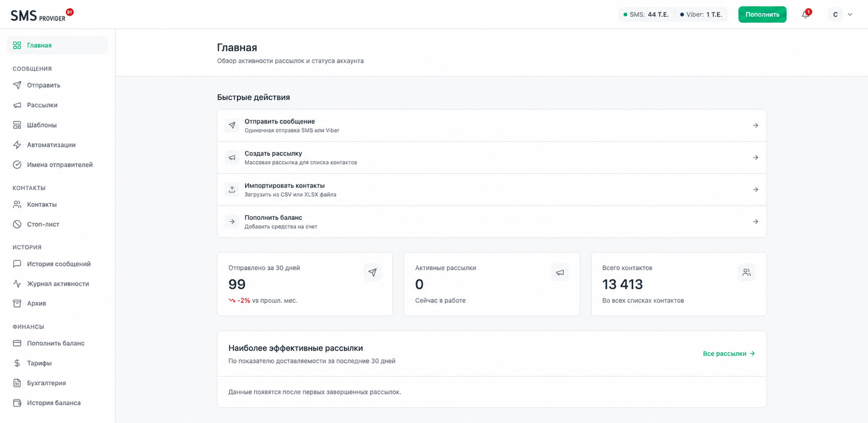
Task: Open Пополнить баланс in the sidebar
Action: (58, 343)
